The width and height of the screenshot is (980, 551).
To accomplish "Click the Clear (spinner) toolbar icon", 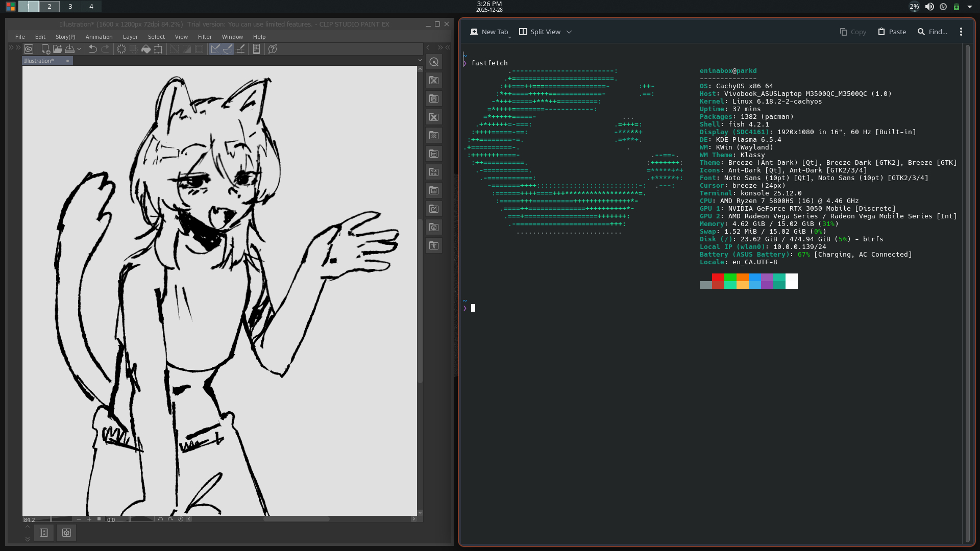I will (x=121, y=49).
